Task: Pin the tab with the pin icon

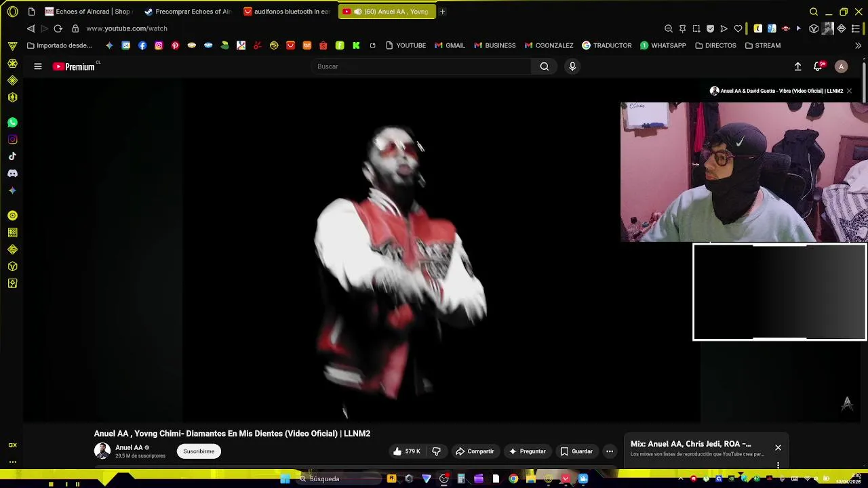Action: pos(682,28)
